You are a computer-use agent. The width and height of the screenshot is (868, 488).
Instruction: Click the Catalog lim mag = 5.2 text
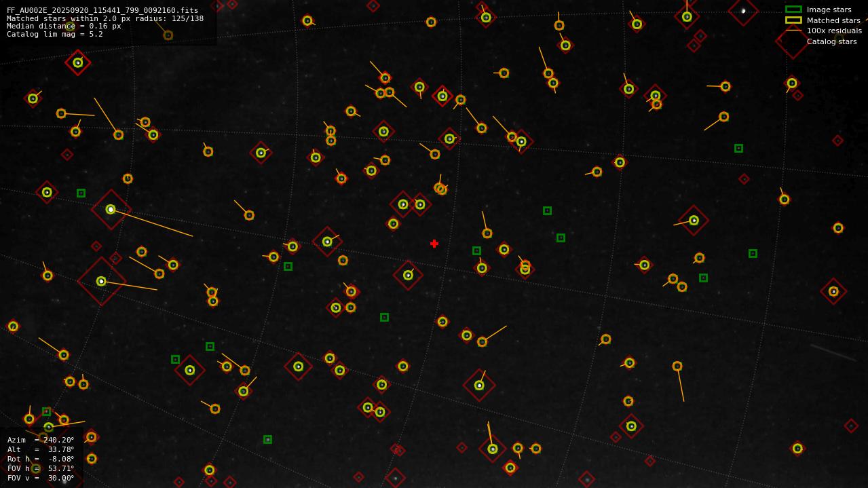pyautogui.click(x=54, y=35)
